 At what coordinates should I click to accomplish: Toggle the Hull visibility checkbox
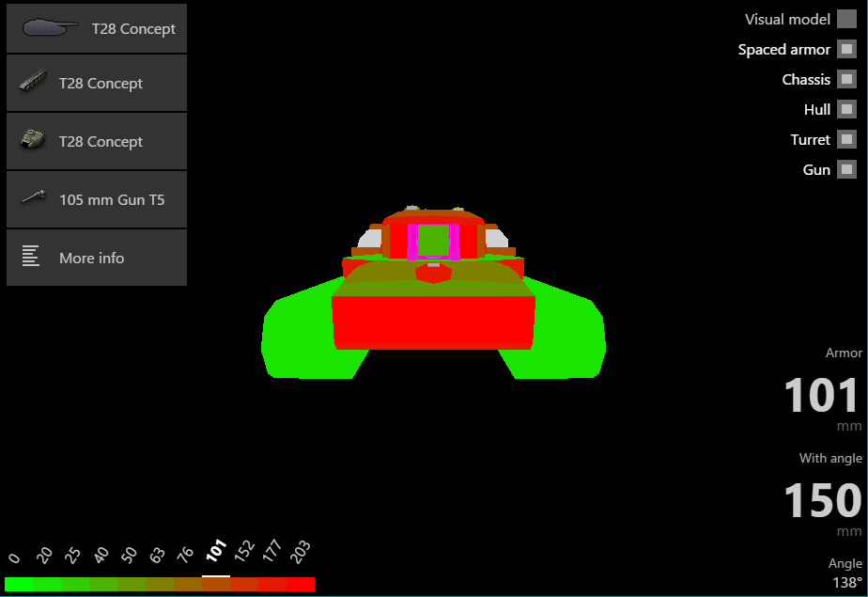tap(846, 109)
